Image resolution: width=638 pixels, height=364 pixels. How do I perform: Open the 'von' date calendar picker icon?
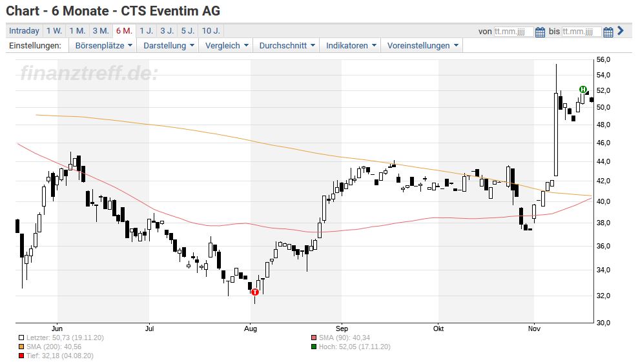pos(540,32)
